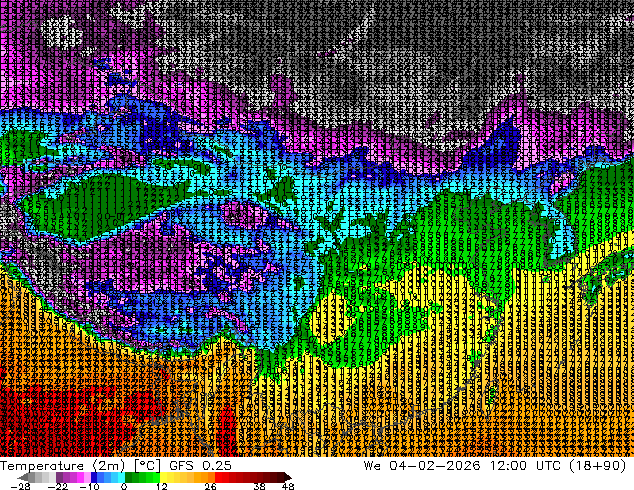Click the '-28' legend value

pos(20,486)
